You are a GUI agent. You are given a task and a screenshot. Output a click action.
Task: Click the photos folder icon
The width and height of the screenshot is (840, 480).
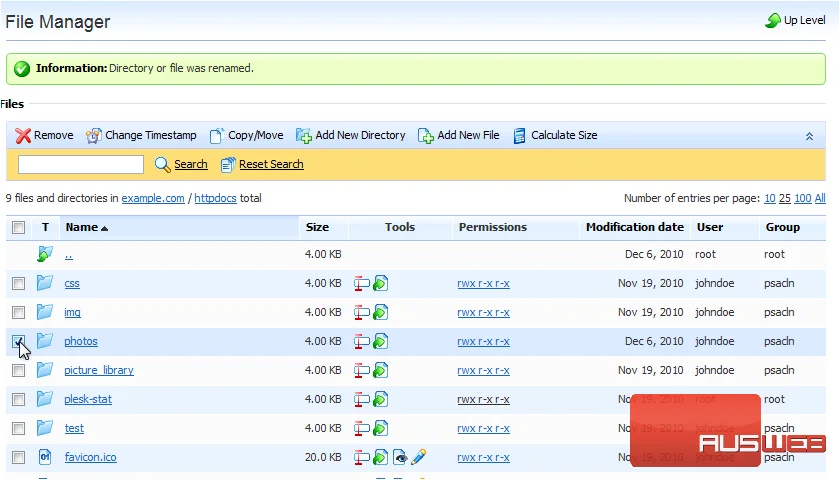pyautogui.click(x=45, y=341)
